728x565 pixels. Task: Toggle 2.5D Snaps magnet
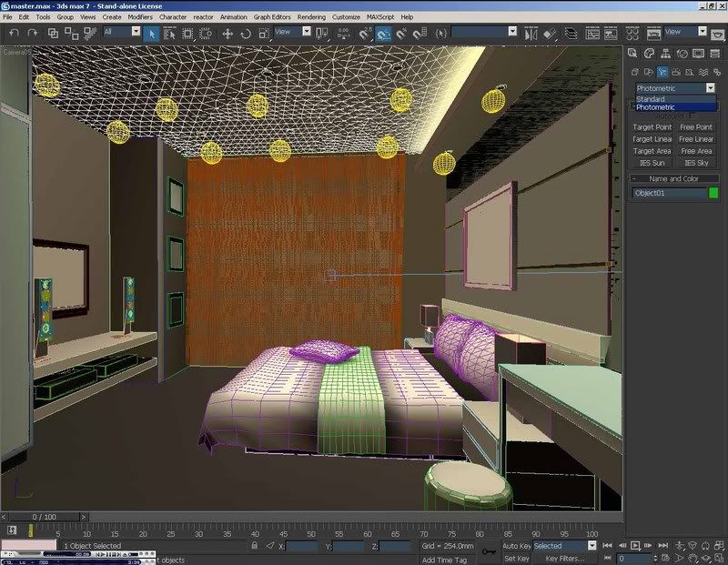[366, 34]
